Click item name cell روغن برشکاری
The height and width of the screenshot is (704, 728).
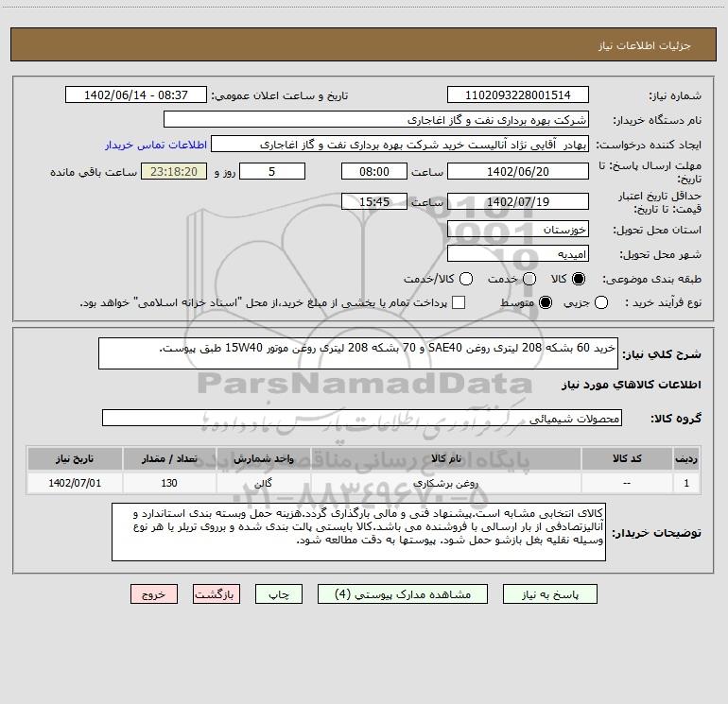click(445, 483)
